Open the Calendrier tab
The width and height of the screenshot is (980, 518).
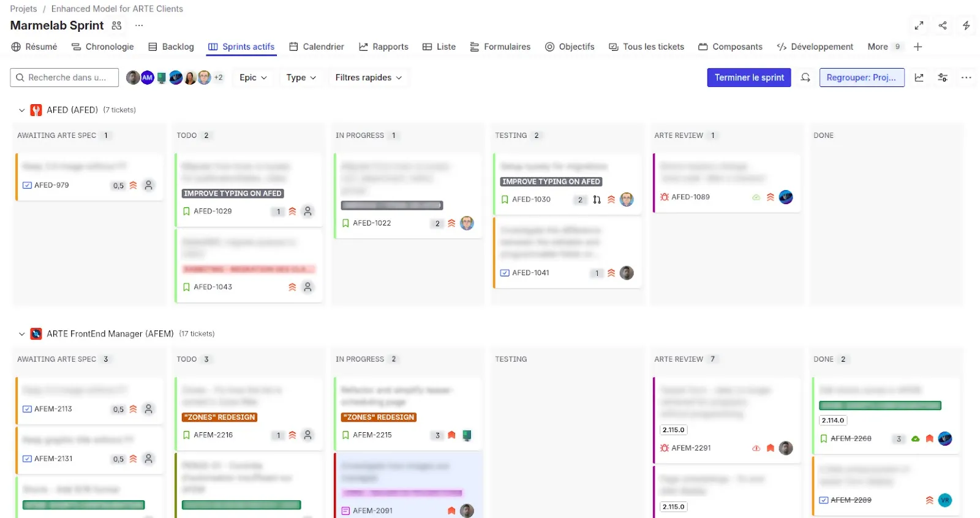point(317,47)
